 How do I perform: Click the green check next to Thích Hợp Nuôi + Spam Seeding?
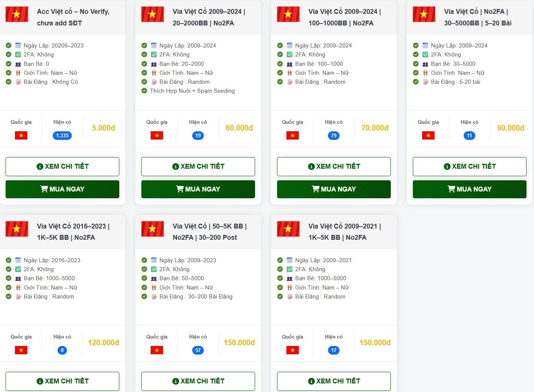click(144, 91)
